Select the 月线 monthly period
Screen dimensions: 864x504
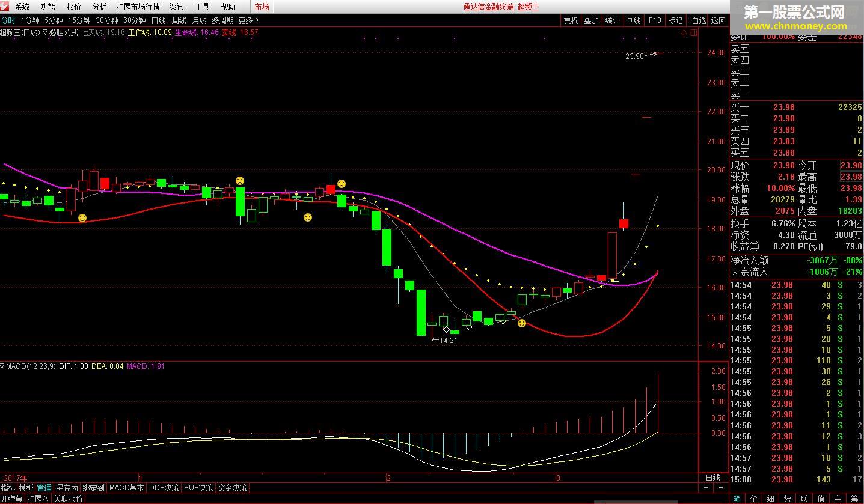click(x=199, y=20)
